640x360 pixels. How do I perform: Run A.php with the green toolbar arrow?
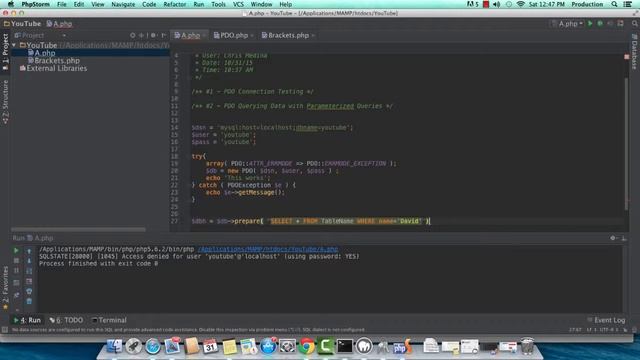pos(590,24)
